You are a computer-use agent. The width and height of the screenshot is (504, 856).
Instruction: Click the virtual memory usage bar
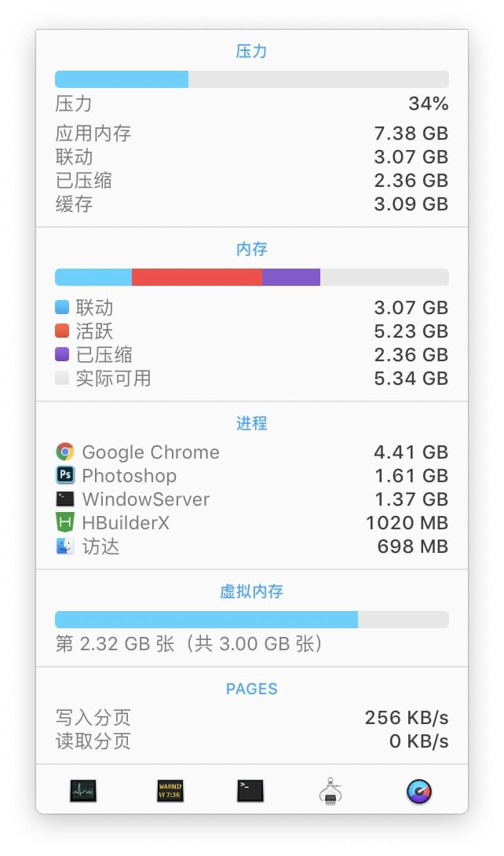click(x=252, y=620)
